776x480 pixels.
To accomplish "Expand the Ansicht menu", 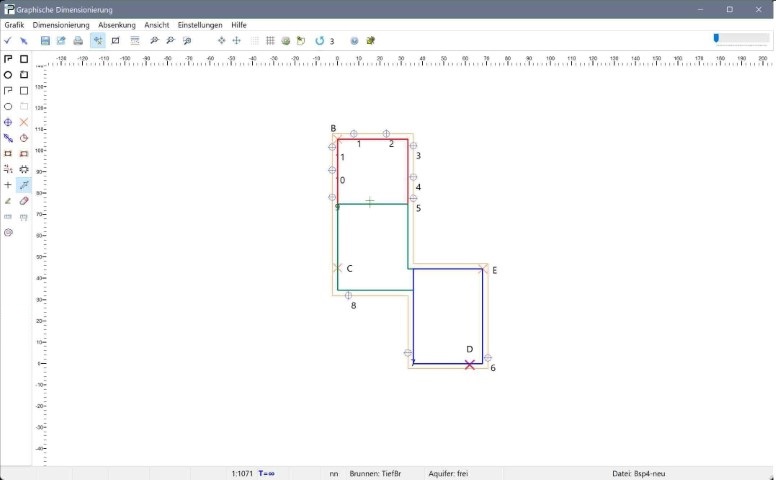I will point(157,25).
